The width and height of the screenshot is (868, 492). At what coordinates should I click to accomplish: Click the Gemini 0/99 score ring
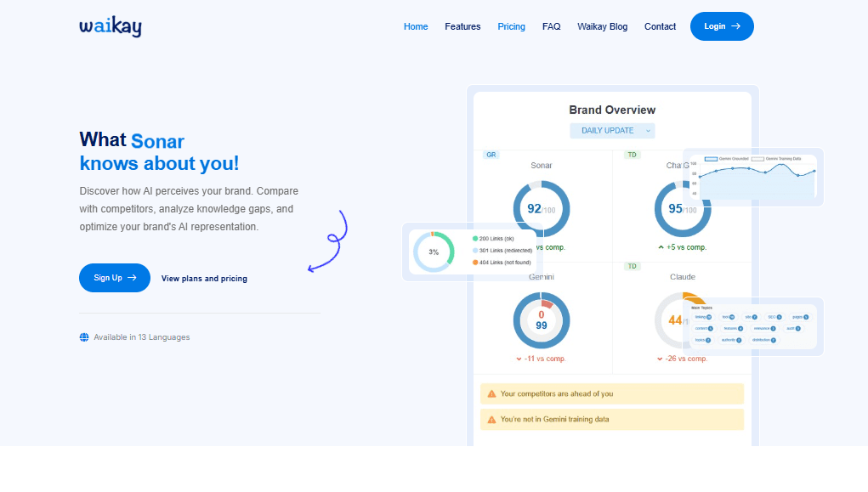pyautogui.click(x=542, y=320)
